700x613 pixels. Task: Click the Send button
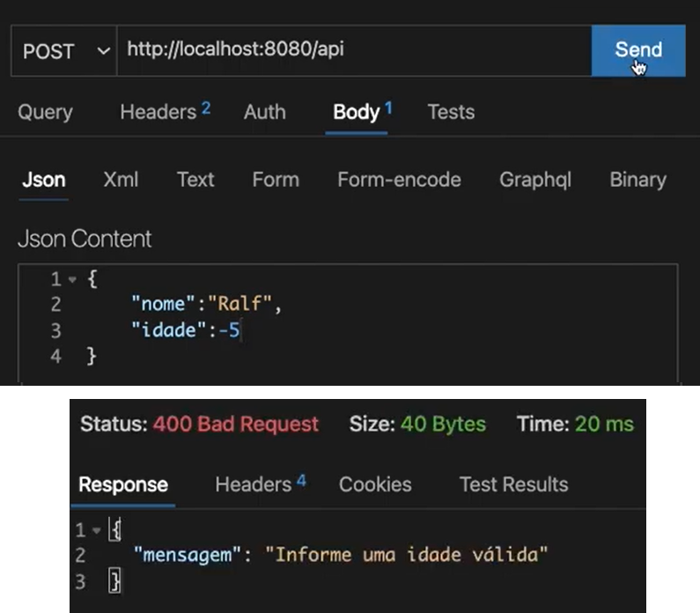[637, 50]
